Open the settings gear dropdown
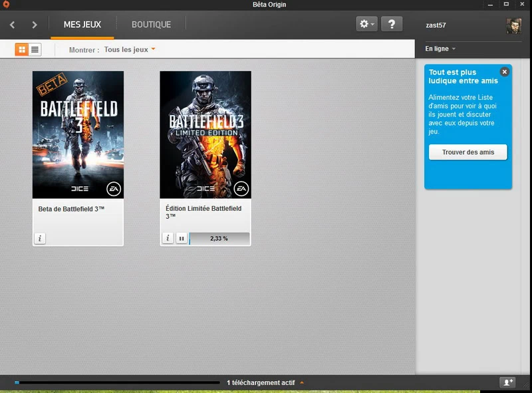 tap(366, 25)
